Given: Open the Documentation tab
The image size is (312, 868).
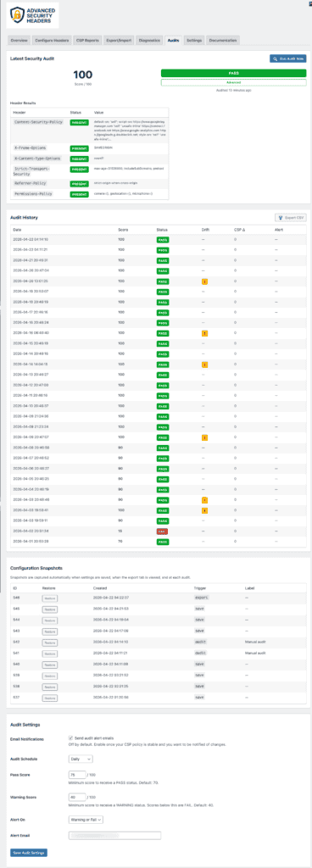Looking at the screenshot, I should (223, 41).
